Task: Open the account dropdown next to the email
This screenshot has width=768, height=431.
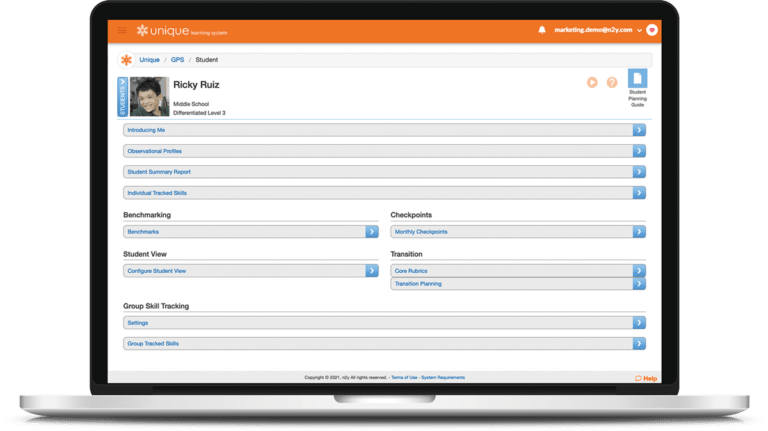Action: point(638,30)
